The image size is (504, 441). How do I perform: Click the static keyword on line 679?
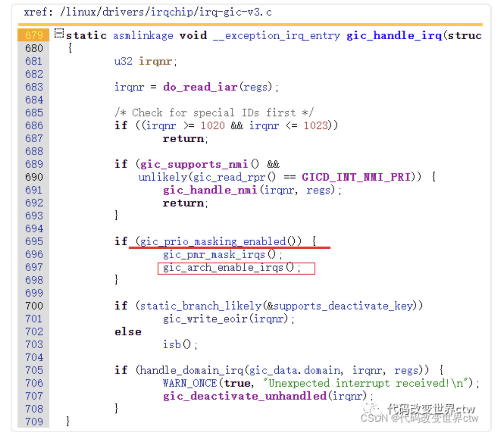click(x=86, y=35)
